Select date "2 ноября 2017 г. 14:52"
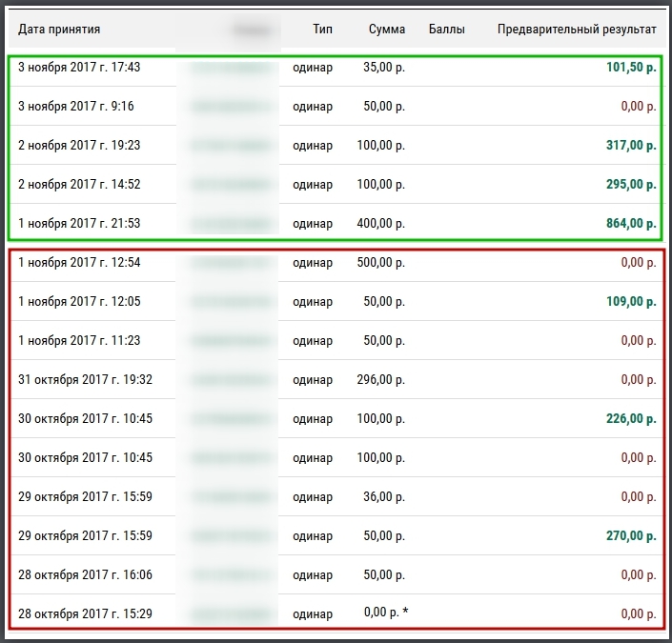This screenshot has width=672, height=643. coord(79,184)
